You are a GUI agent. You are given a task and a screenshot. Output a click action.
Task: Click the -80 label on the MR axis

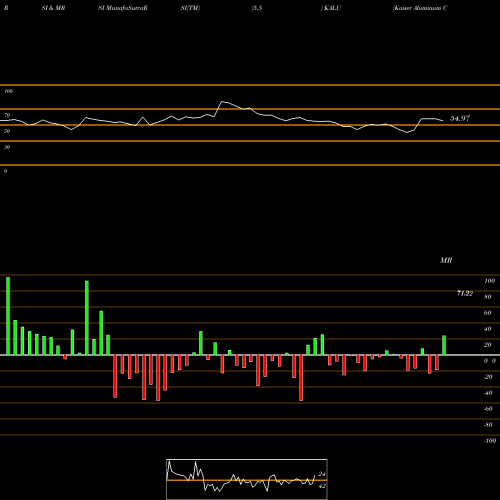coord(488,425)
